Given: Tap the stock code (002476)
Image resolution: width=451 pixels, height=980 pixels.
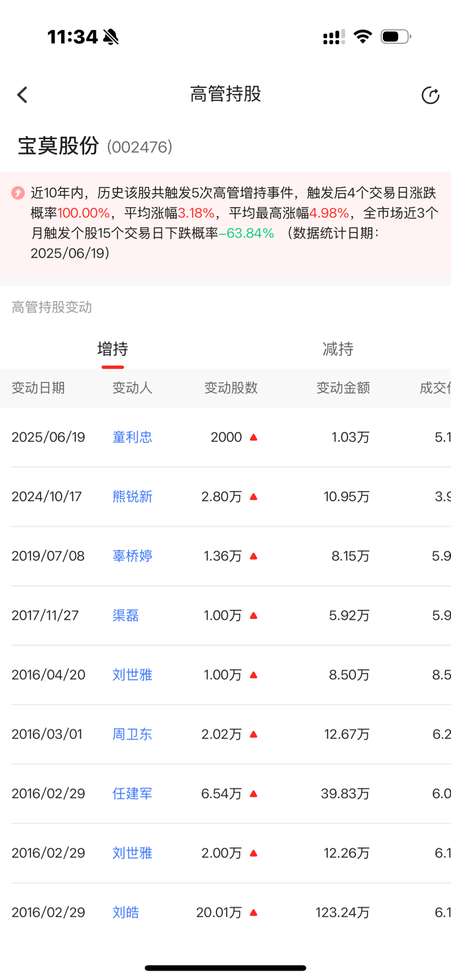Looking at the screenshot, I should coord(140,147).
